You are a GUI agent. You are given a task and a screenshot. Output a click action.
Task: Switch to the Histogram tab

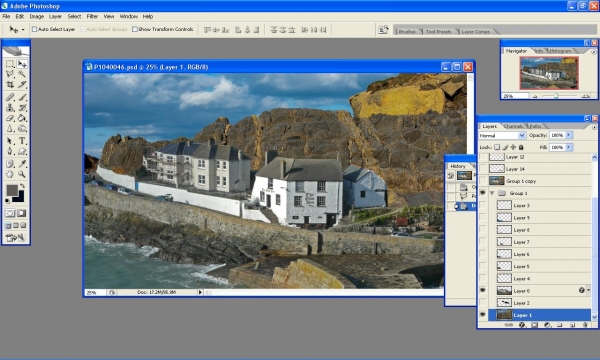click(x=560, y=51)
